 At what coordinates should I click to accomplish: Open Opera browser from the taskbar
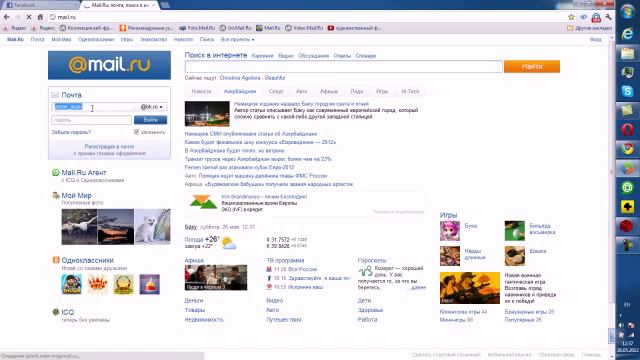coord(627,130)
